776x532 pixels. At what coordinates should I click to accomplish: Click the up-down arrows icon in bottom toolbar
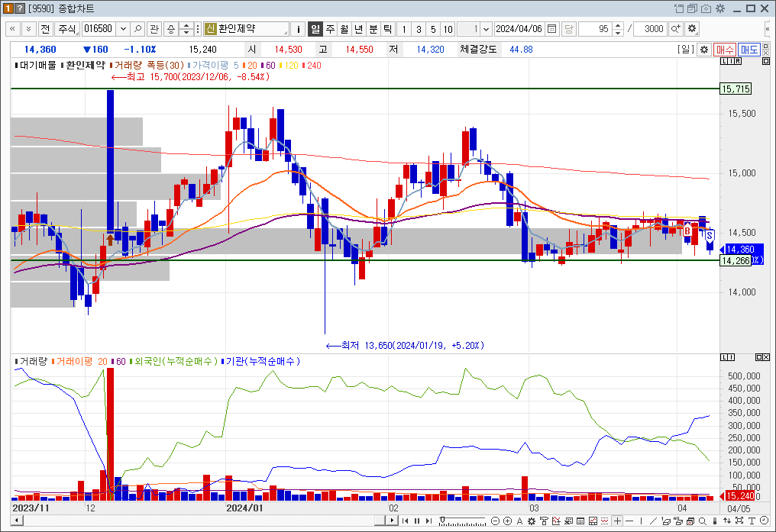click(727, 521)
